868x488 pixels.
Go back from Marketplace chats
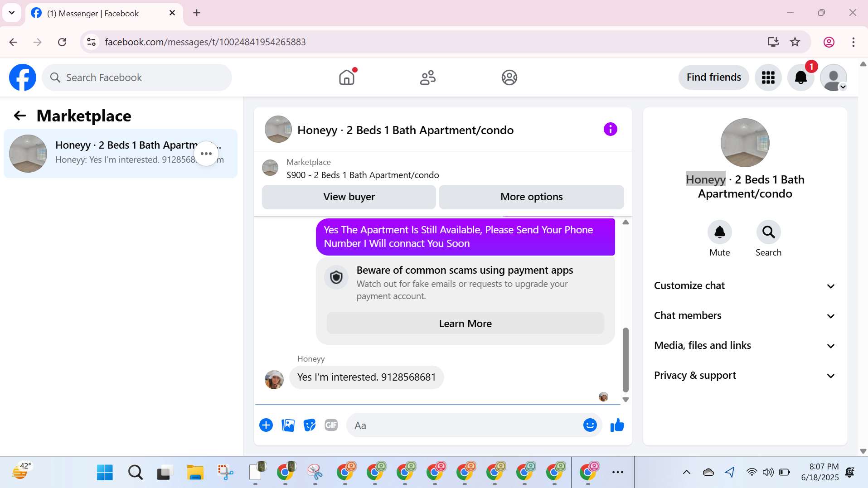pyautogui.click(x=20, y=116)
